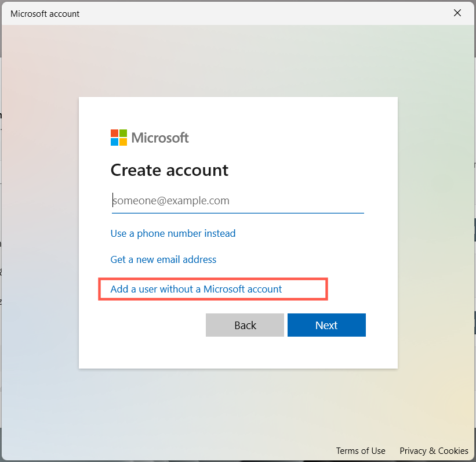This screenshot has width=476, height=462.
Task: Click the Create account heading
Action: pyautogui.click(x=169, y=170)
